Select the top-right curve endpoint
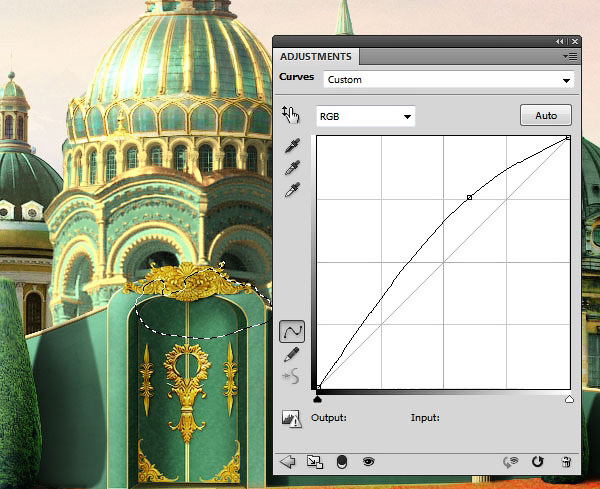This screenshot has width=600, height=489. [x=568, y=137]
